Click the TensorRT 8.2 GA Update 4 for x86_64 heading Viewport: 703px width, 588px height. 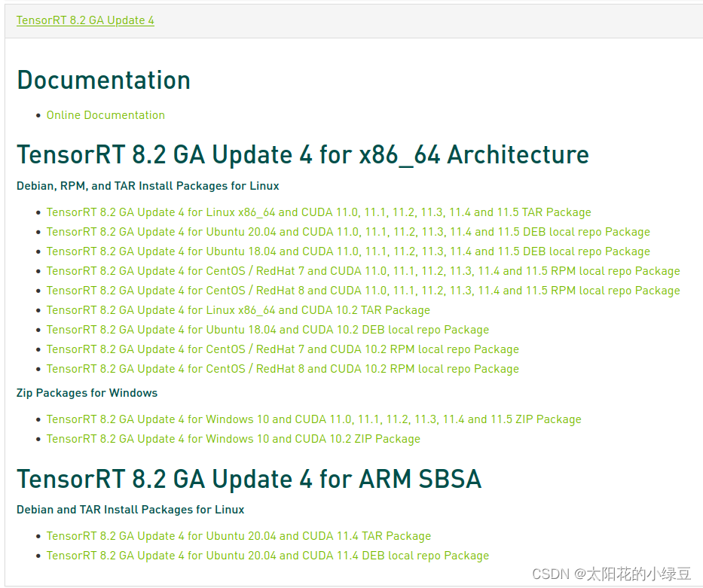pos(303,154)
